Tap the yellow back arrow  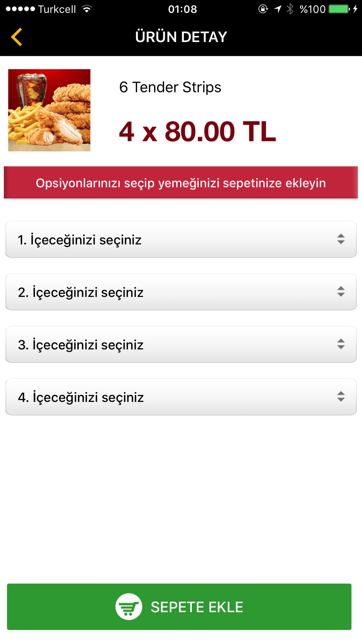click(17, 37)
